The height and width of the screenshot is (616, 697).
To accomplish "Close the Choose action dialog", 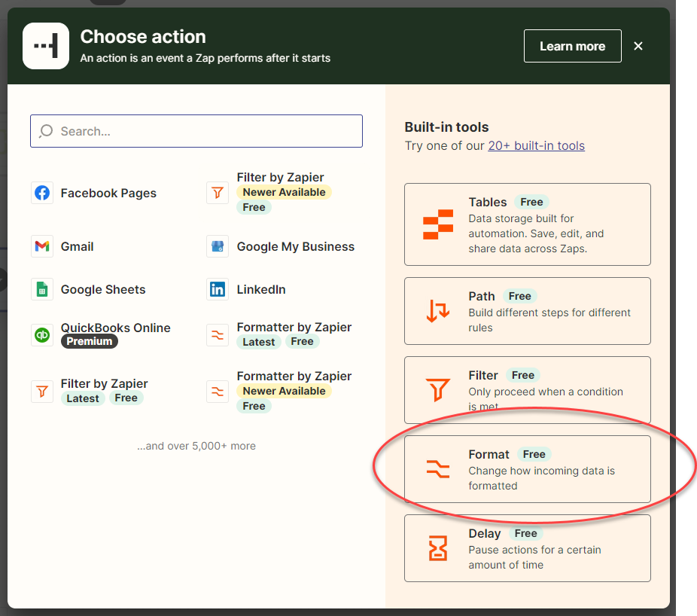I will coord(638,46).
